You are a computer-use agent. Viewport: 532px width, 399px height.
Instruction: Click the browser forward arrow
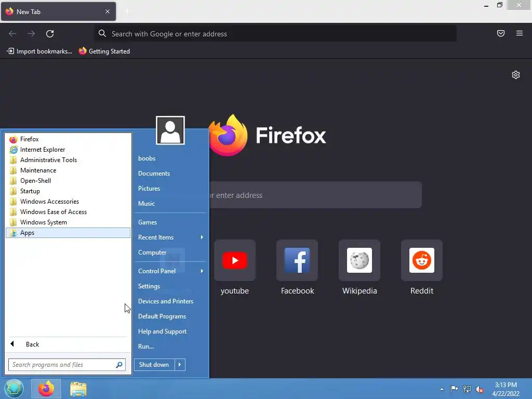coord(31,34)
